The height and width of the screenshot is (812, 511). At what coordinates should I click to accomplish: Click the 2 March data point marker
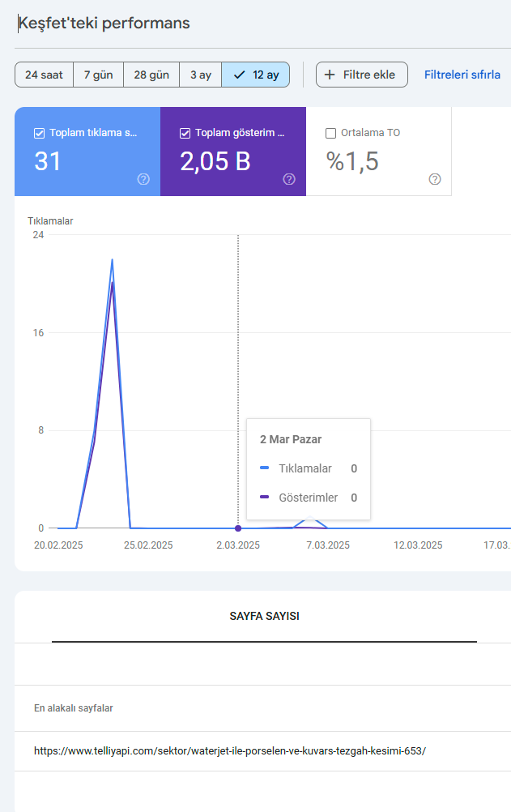click(x=238, y=528)
